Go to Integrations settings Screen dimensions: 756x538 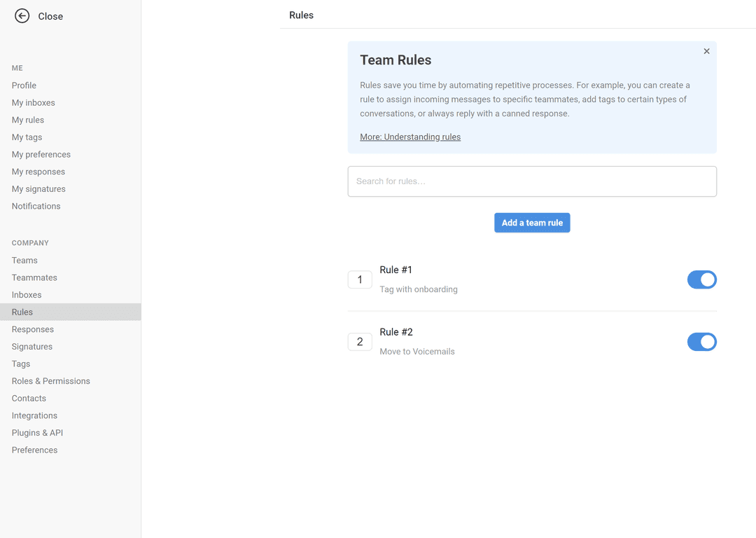click(x=34, y=415)
